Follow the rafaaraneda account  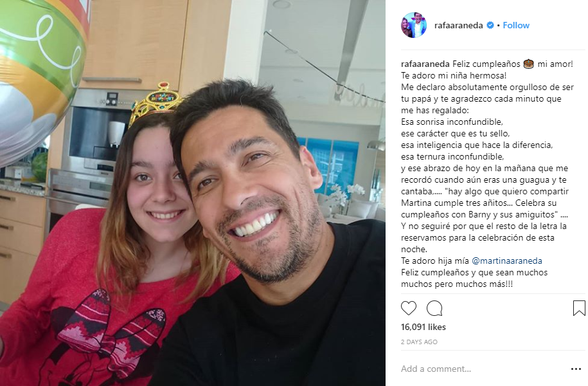(x=516, y=25)
